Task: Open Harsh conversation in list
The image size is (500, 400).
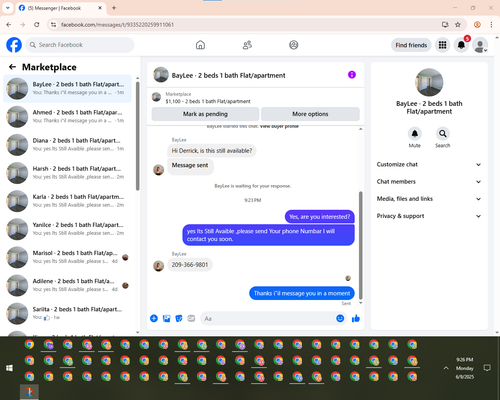Action: [x=67, y=173]
